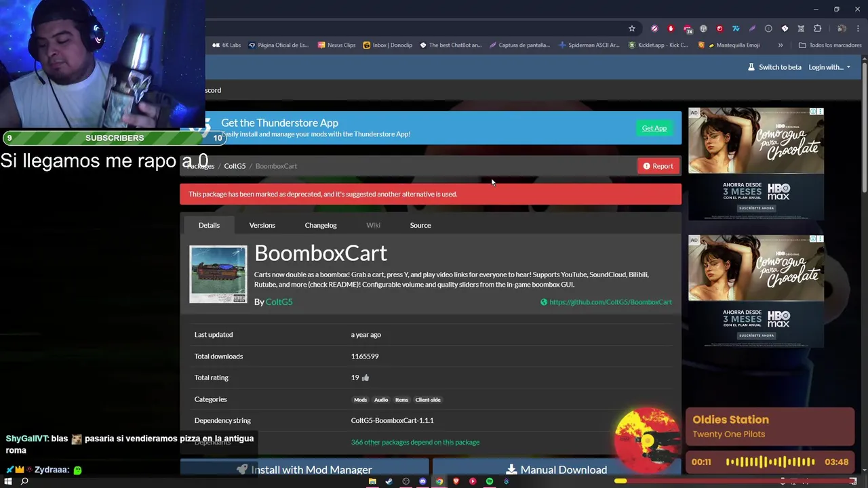Open author ColtG5 profile link
Viewport: 868px width, 488px height.
(x=279, y=302)
